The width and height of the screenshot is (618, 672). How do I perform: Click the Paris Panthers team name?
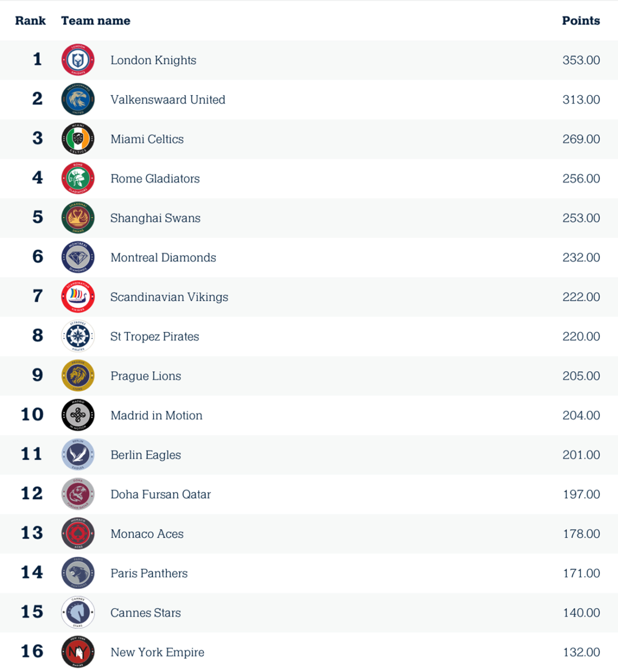(149, 573)
